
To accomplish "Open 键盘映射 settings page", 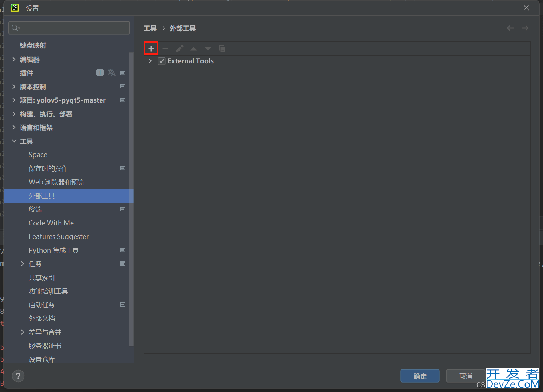I will pyautogui.click(x=33, y=45).
